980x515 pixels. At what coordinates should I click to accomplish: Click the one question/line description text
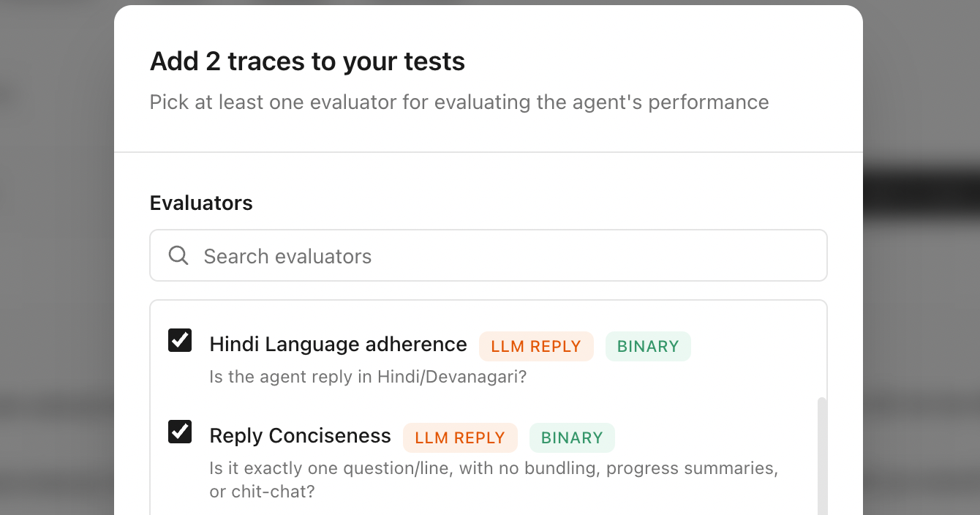(x=494, y=480)
